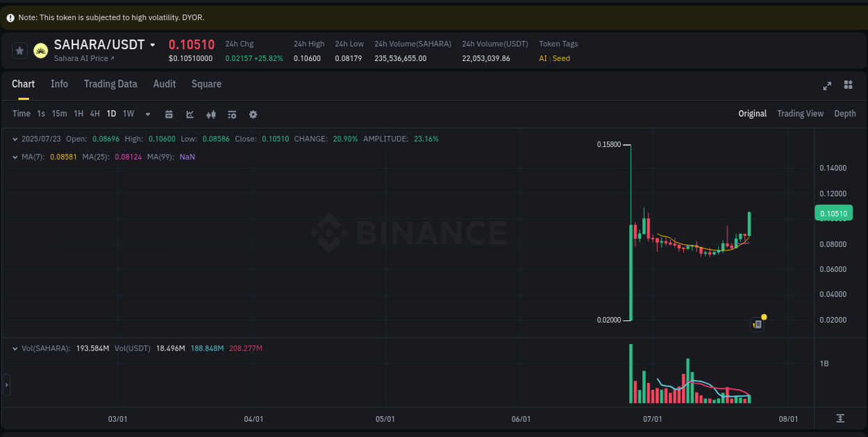This screenshot has width=868, height=437.
Task: Click the news icon with yellow dot
Action: pos(758,323)
